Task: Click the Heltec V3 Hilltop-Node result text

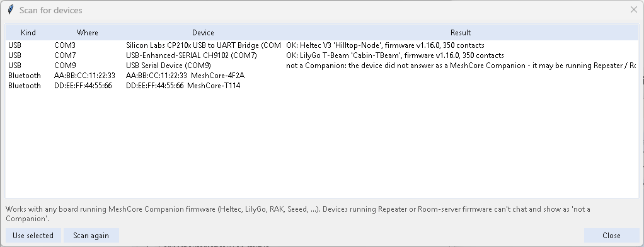Action: [x=385, y=45]
